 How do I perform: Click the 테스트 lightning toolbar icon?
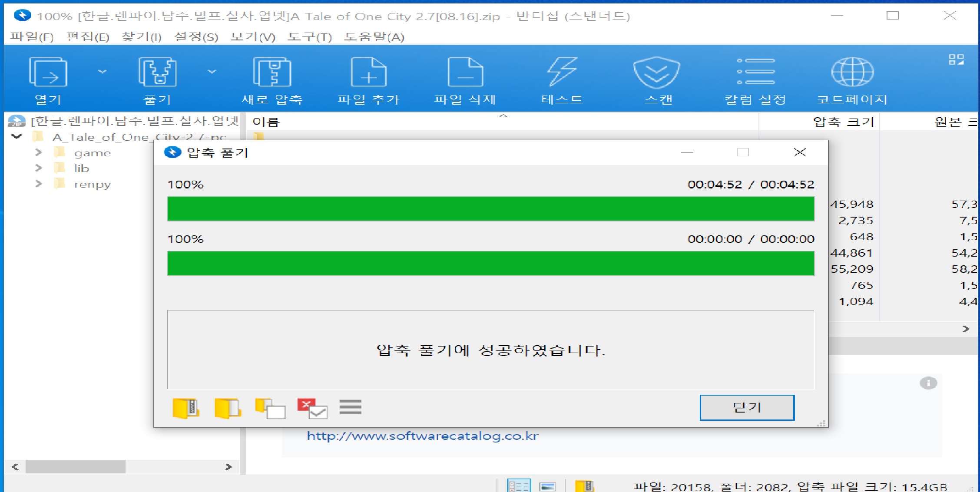coord(562,72)
